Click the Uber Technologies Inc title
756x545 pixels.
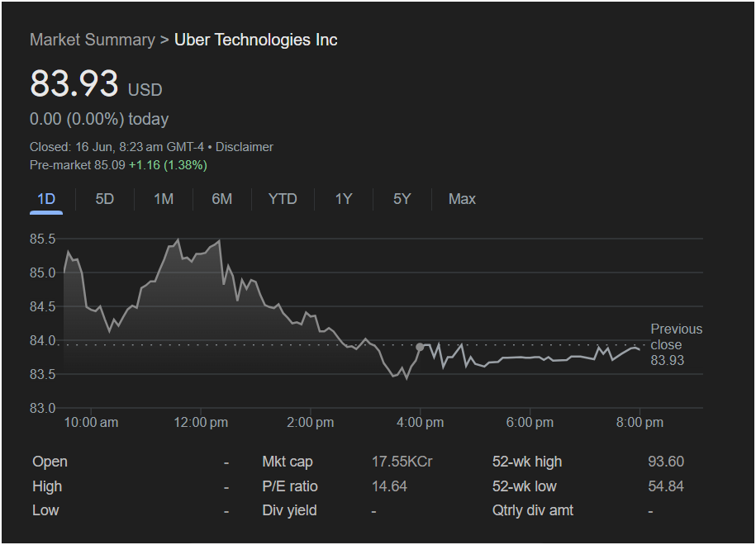pyautogui.click(x=256, y=40)
